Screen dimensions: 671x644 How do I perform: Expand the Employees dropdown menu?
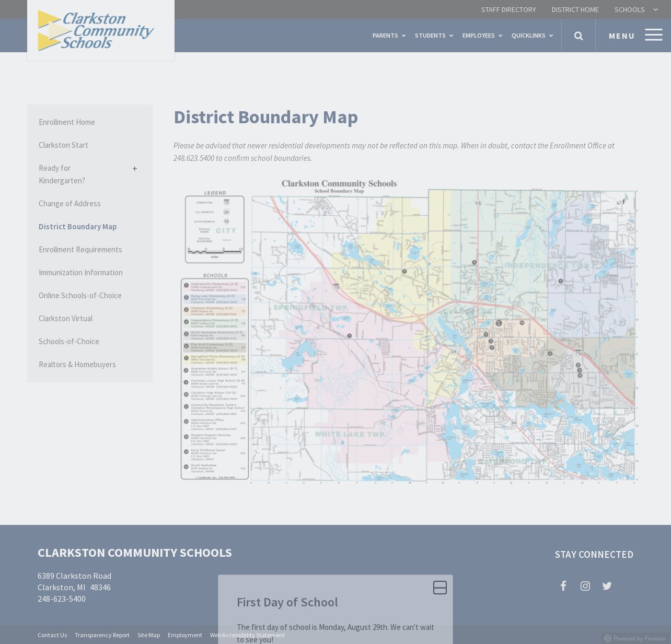point(482,36)
